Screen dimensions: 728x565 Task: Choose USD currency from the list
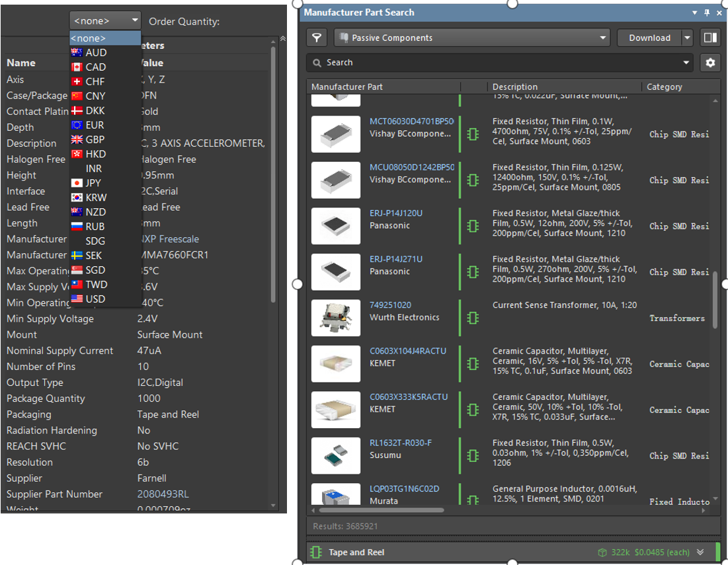coord(105,299)
